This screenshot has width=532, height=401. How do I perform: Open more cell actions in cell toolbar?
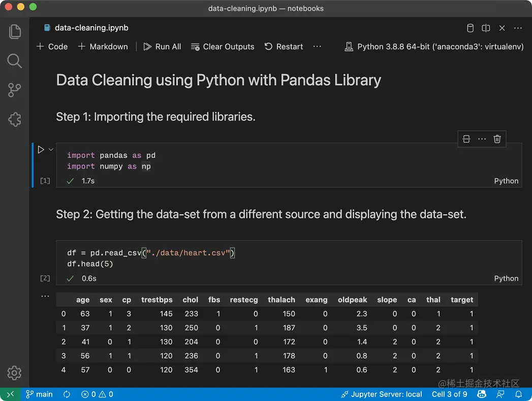[482, 139]
